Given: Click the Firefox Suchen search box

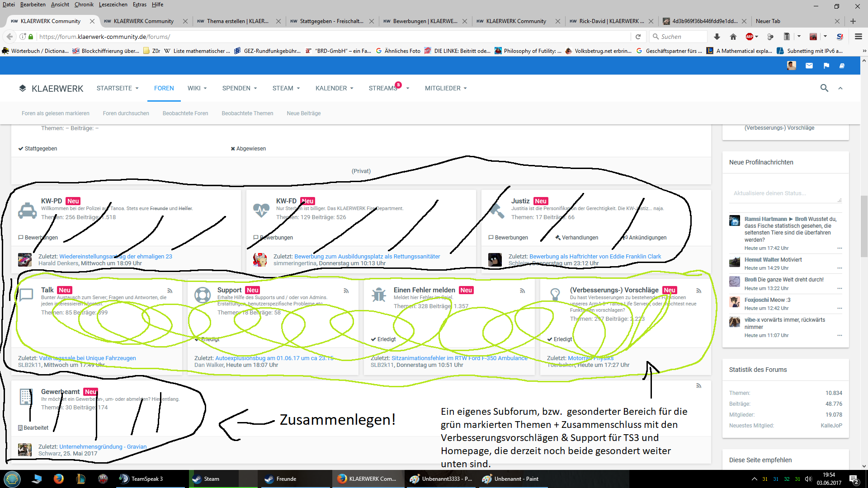Looking at the screenshot, I should [x=678, y=37].
